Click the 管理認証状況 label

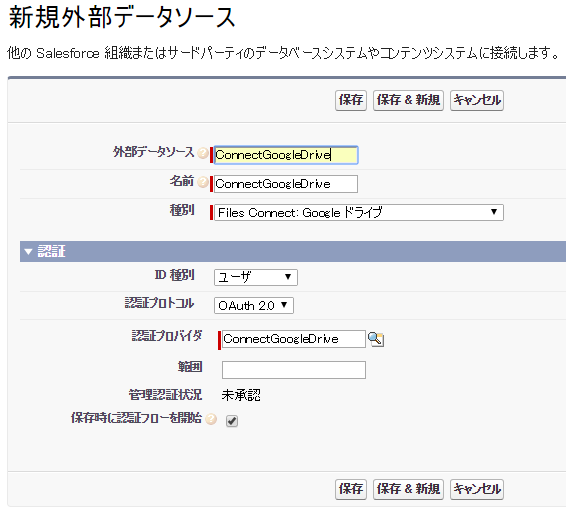coord(165,395)
